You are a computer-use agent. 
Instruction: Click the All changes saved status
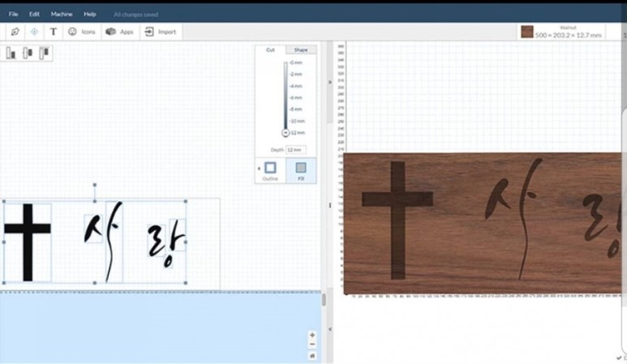[136, 15]
